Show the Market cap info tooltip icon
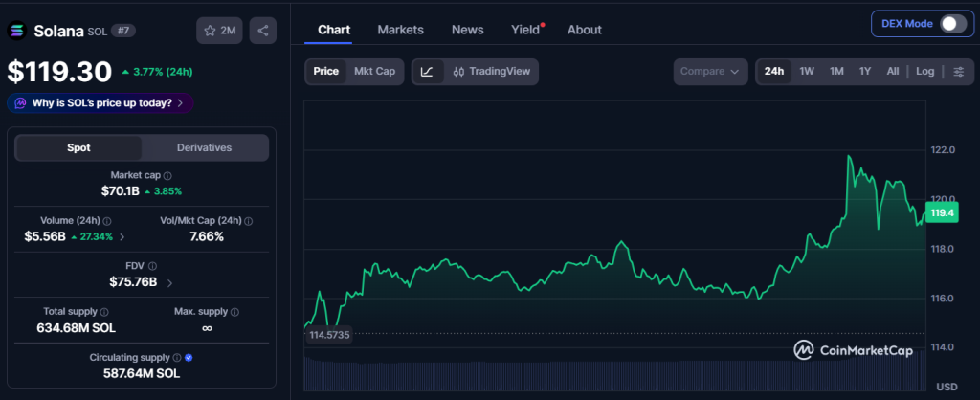The height and width of the screenshot is (400, 980). click(x=167, y=176)
